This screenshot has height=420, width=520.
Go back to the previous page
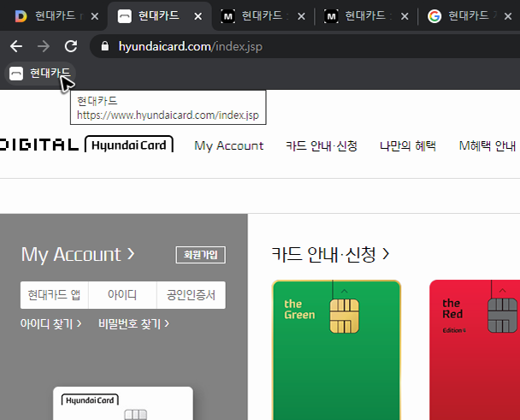point(16,46)
